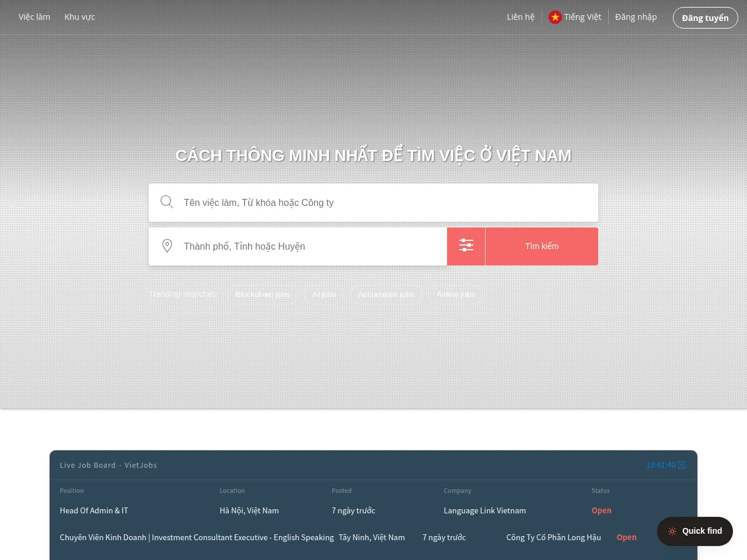Click Open status for Long Hậu job
Screen dimensions: 747x560
[x=627, y=537]
